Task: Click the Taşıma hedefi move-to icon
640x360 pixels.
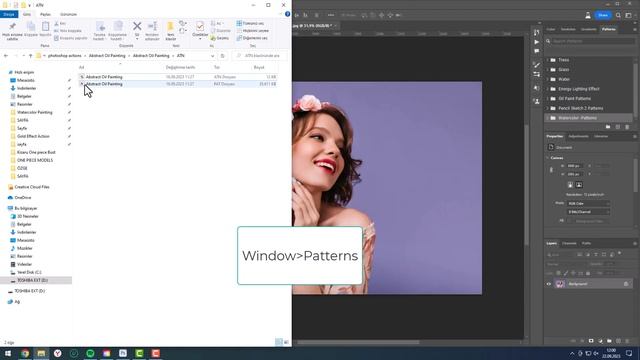Action: 100,27
